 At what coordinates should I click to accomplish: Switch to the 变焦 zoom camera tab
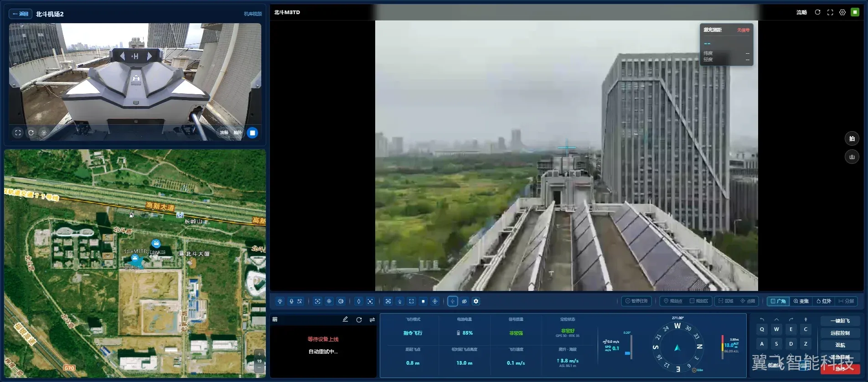pyautogui.click(x=801, y=301)
